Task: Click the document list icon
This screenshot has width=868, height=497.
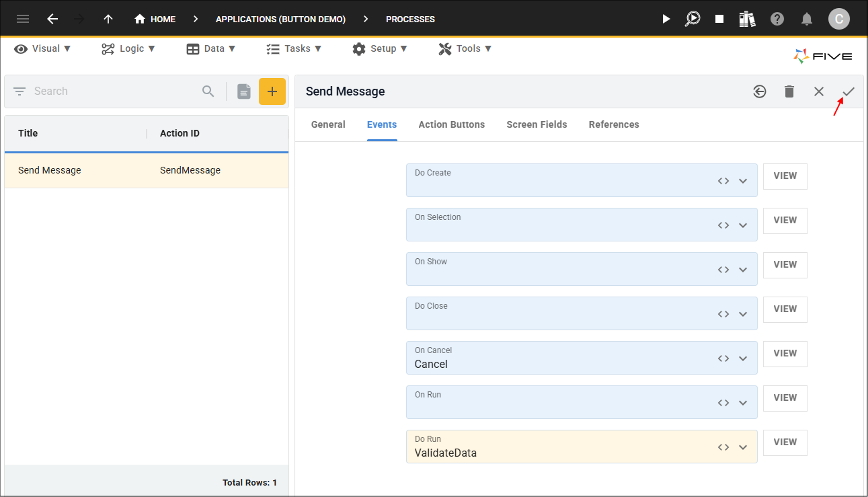Action: point(243,91)
